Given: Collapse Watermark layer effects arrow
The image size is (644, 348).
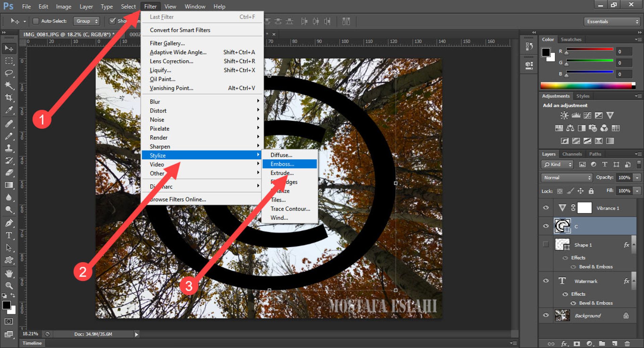Looking at the screenshot, I should pos(634,281).
